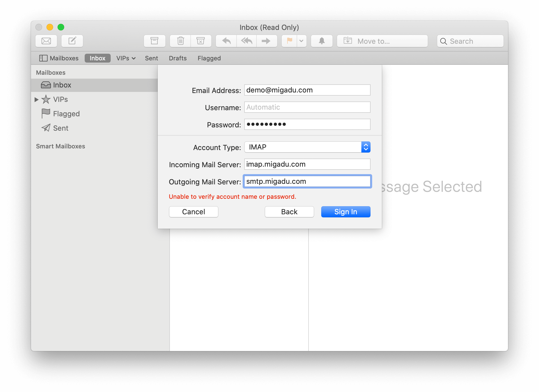Select the IMAP account type dropdown

[307, 147]
